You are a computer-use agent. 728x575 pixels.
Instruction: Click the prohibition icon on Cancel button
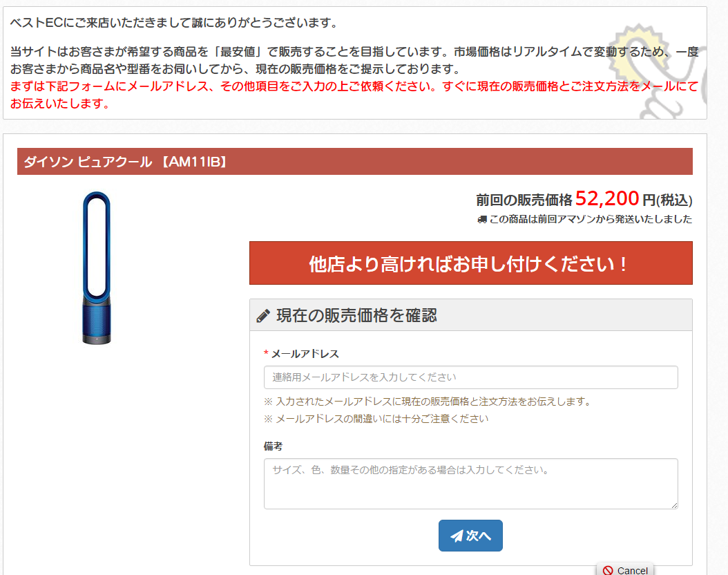click(x=608, y=570)
